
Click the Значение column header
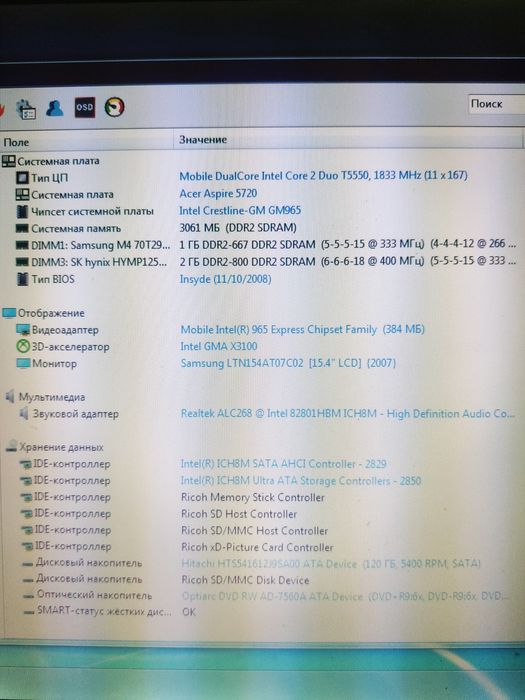[x=348, y=140]
